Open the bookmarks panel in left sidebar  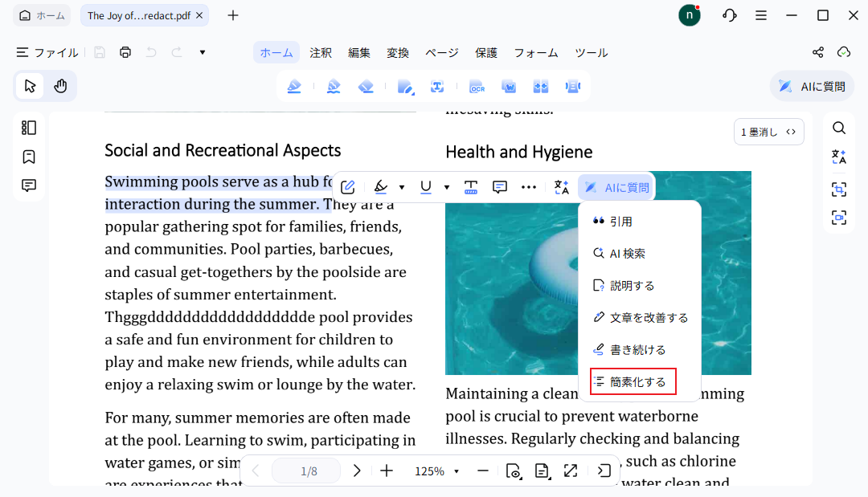coord(29,156)
